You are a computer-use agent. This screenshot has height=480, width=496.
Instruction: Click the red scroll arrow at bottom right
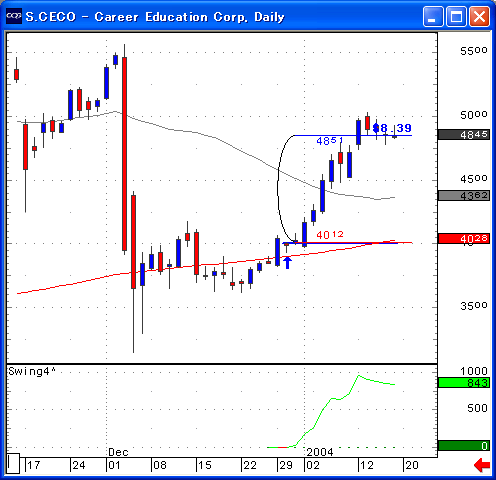(x=482, y=465)
